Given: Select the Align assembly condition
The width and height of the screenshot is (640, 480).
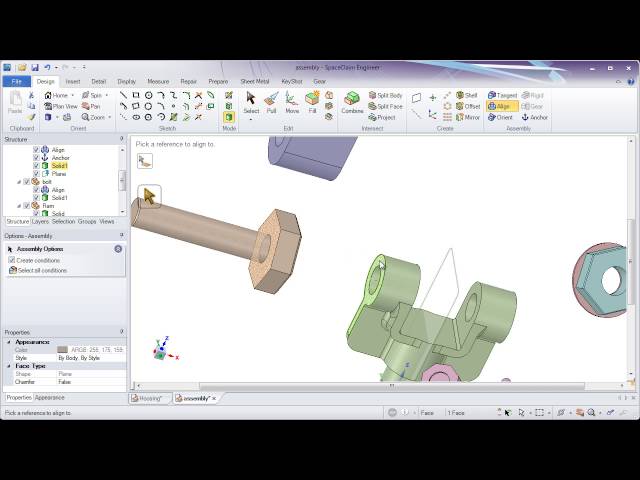Looking at the screenshot, I should pyautogui.click(x=502, y=106).
